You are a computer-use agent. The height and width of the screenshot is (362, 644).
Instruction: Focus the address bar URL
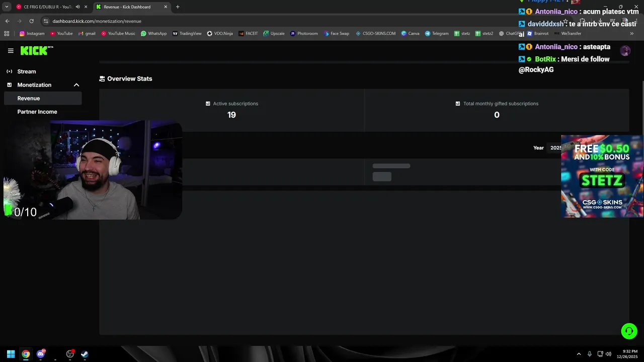tap(97, 21)
